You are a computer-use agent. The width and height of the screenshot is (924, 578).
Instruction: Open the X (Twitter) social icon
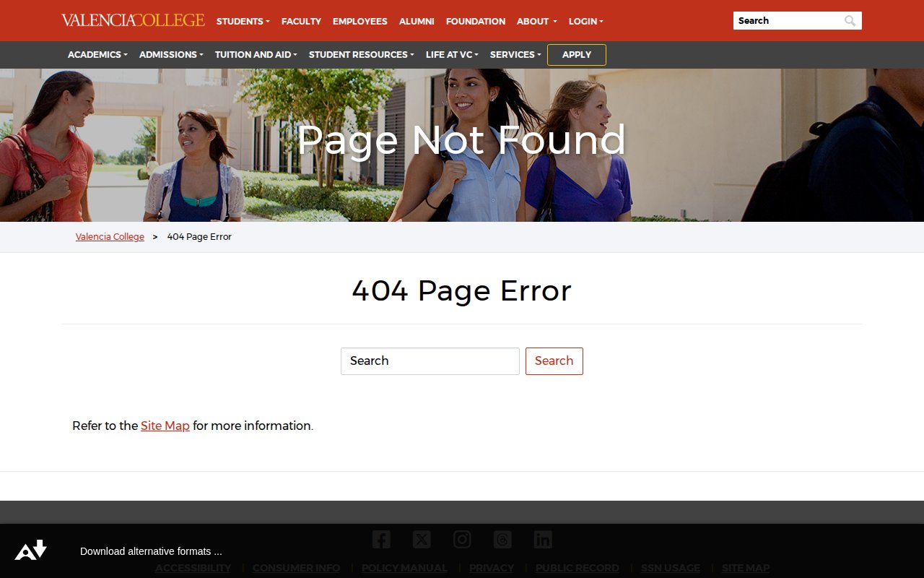[x=422, y=539]
